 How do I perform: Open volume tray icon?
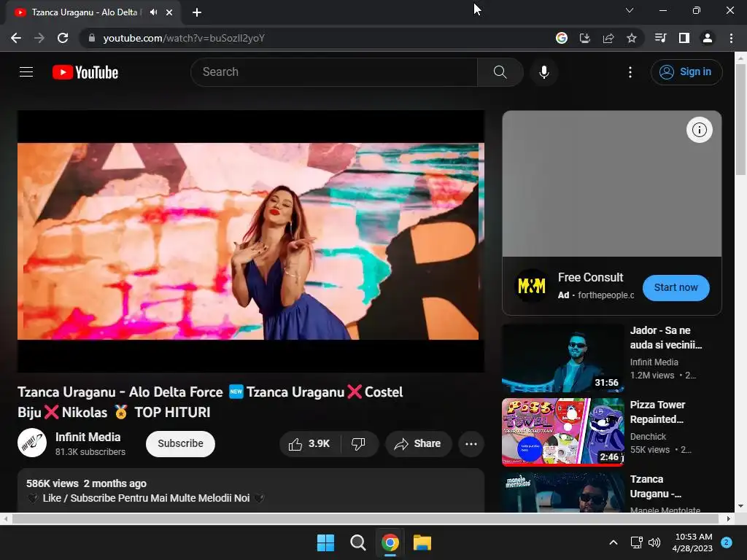pos(654,542)
